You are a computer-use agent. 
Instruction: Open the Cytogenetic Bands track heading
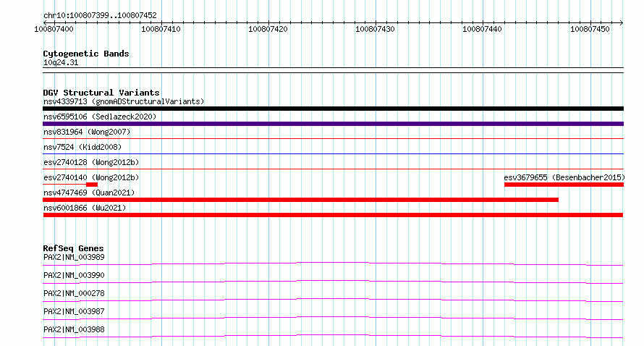pyautogui.click(x=86, y=54)
